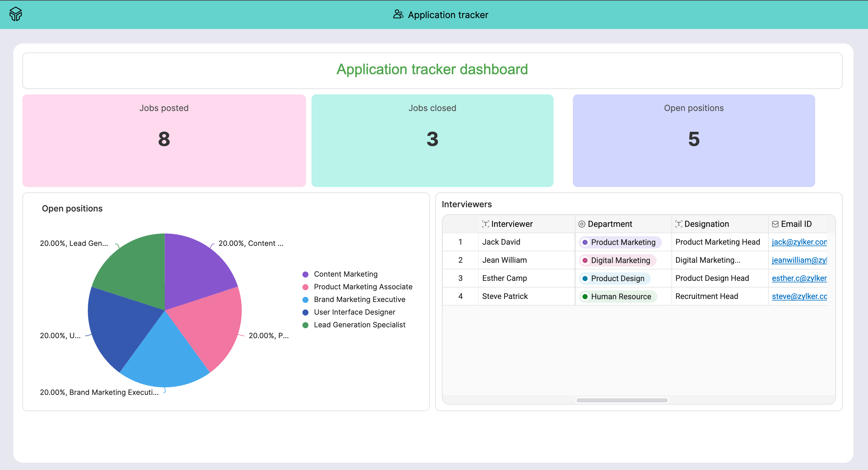The height and width of the screenshot is (470, 868).
Task: Click the Interviewers table horizontal scrollbar
Action: pos(622,400)
